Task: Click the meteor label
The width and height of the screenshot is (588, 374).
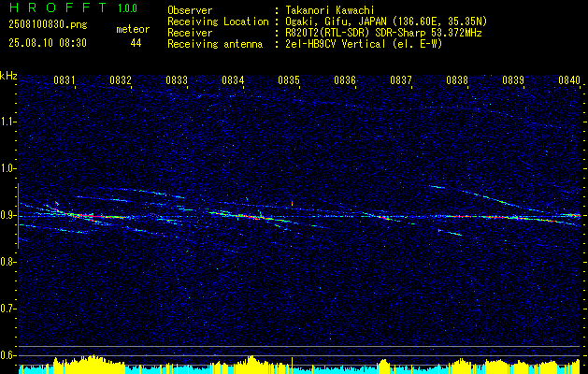Action: (133, 29)
